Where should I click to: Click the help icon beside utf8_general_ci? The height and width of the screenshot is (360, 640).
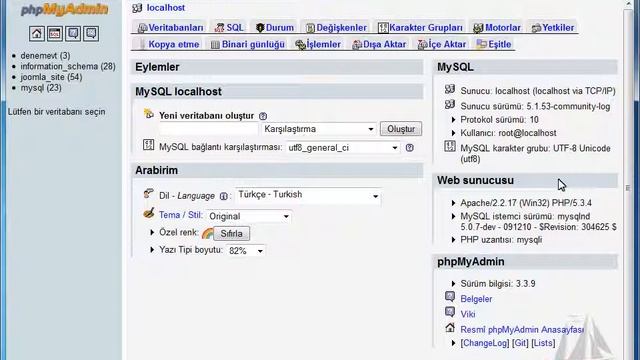coord(409,148)
